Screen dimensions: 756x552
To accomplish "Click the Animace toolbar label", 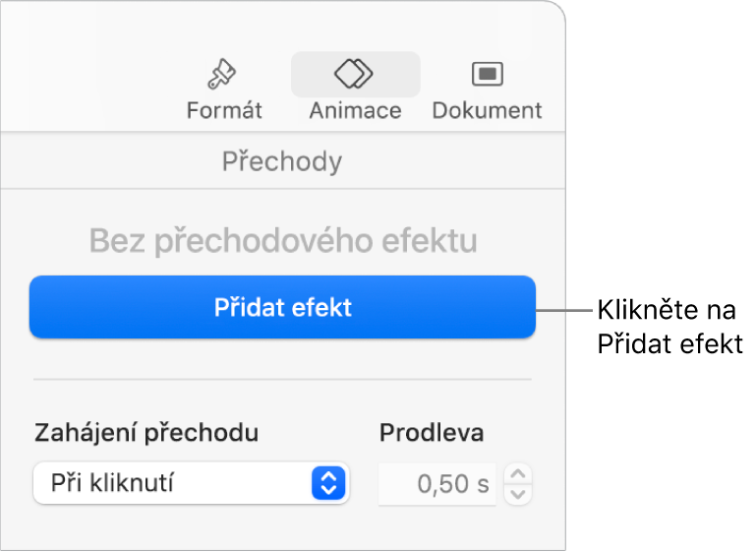I will (355, 110).
